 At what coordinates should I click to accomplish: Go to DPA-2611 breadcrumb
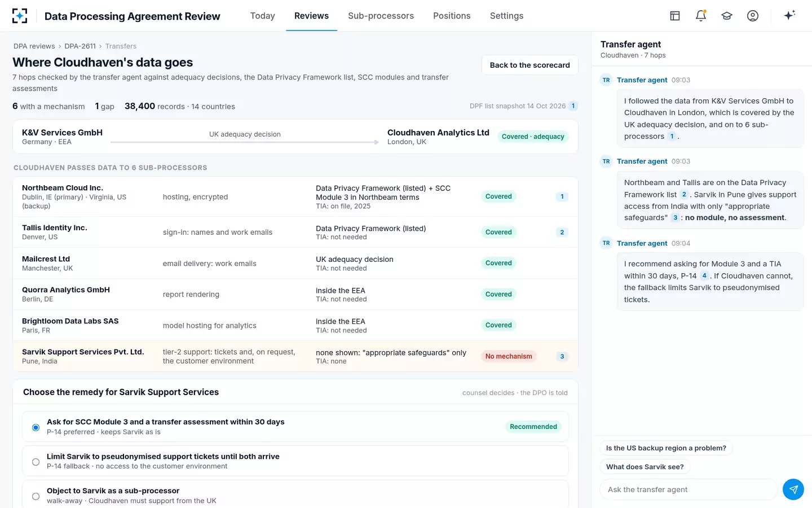[x=80, y=46]
